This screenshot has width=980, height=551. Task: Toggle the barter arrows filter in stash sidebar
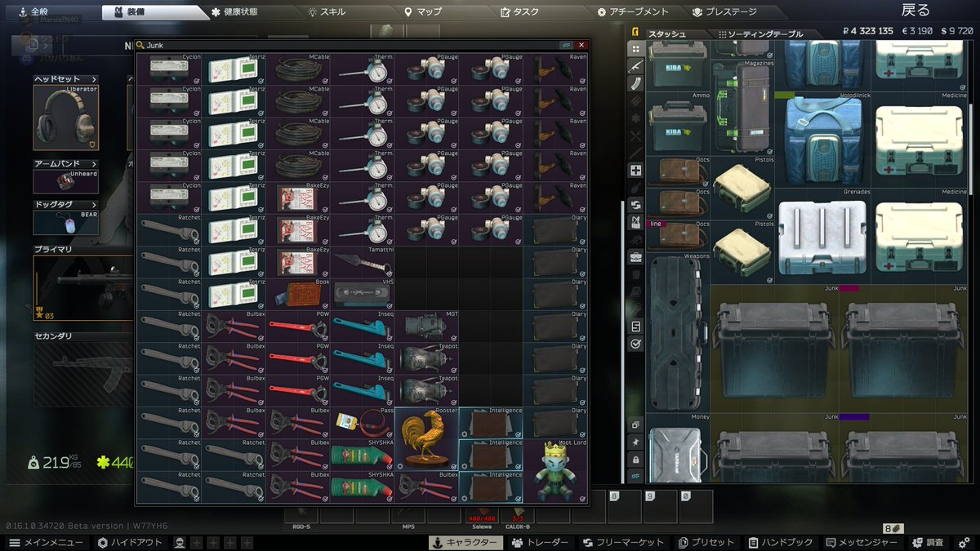636,205
